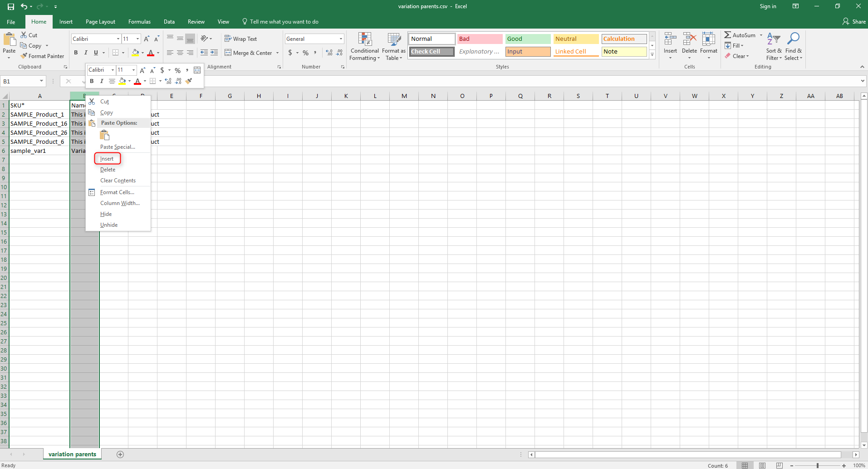Switch to the Page Layout tab
Image resolution: width=868 pixels, height=469 pixels.
(x=100, y=22)
